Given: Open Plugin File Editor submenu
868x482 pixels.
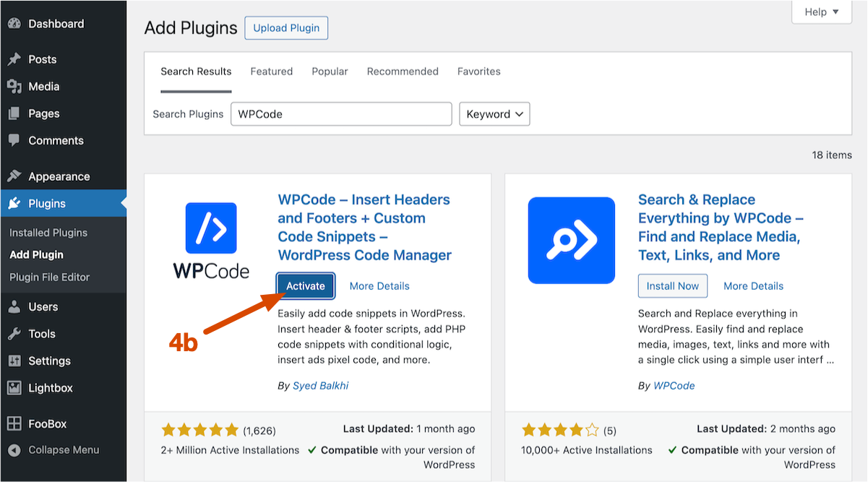Looking at the screenshot, I should coord(50,277).
